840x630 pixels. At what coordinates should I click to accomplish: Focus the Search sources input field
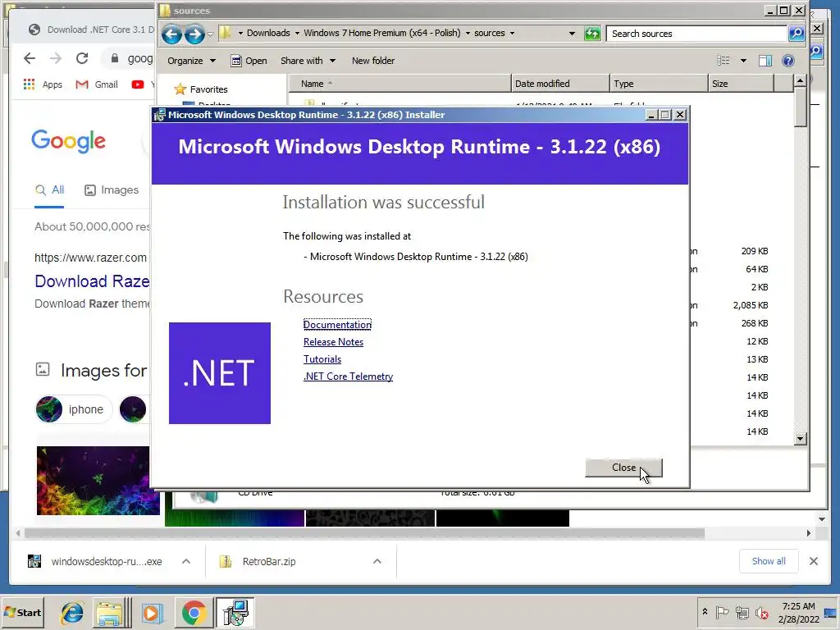(x=696, y=33)
